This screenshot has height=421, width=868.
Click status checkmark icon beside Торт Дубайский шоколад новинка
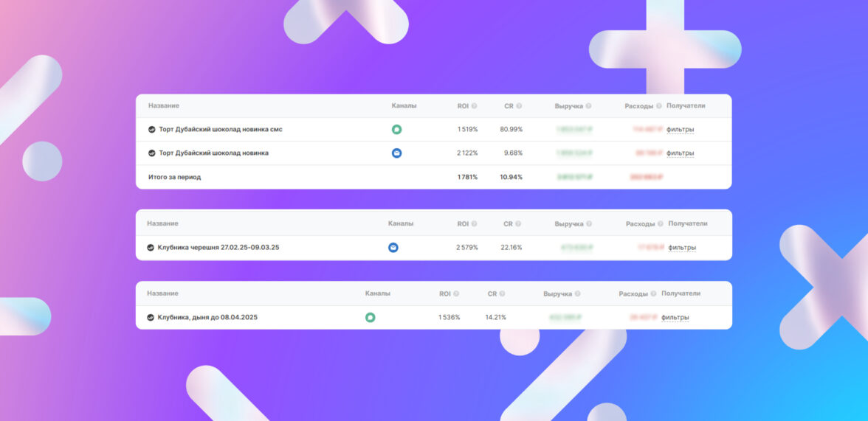tap(152, 153)
